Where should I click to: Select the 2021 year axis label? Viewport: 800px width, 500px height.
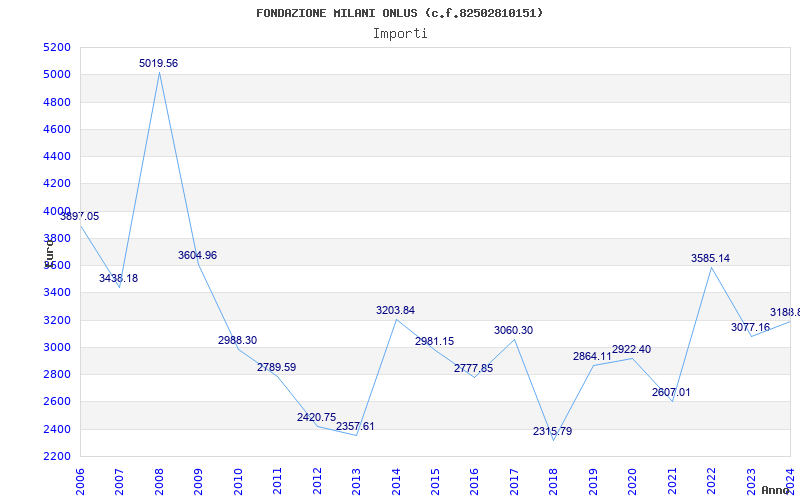(x=671, y=482)
